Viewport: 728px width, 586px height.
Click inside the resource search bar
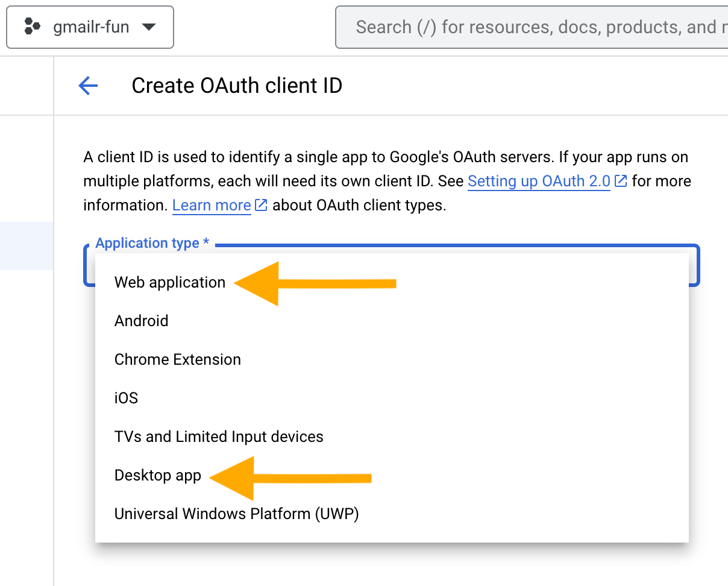click(530, 27)
